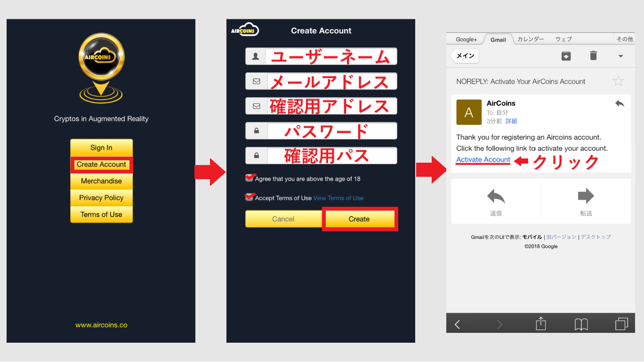Open the デスクトップ view link
This screenshot has width=644, height=362.
pos(596,237)
